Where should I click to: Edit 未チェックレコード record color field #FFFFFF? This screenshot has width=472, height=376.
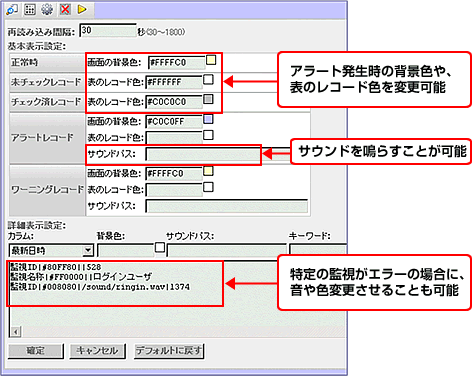[x=174, y=82]
